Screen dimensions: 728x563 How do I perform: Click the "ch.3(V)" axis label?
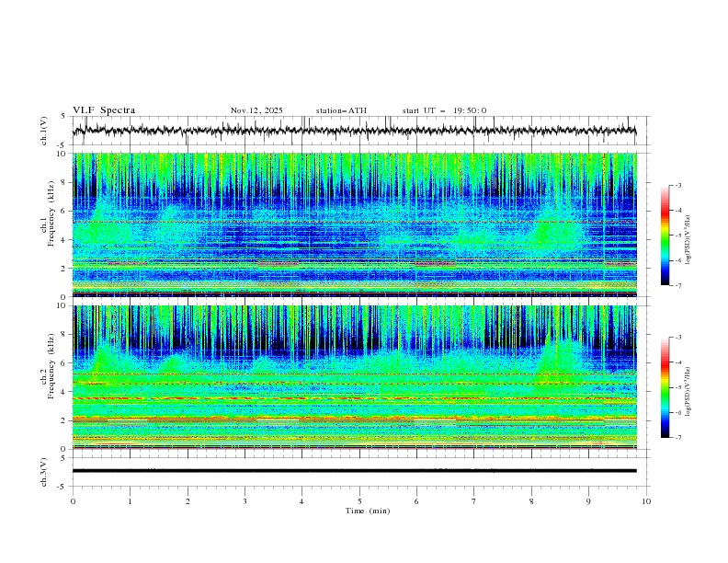[x=43, y=473]
